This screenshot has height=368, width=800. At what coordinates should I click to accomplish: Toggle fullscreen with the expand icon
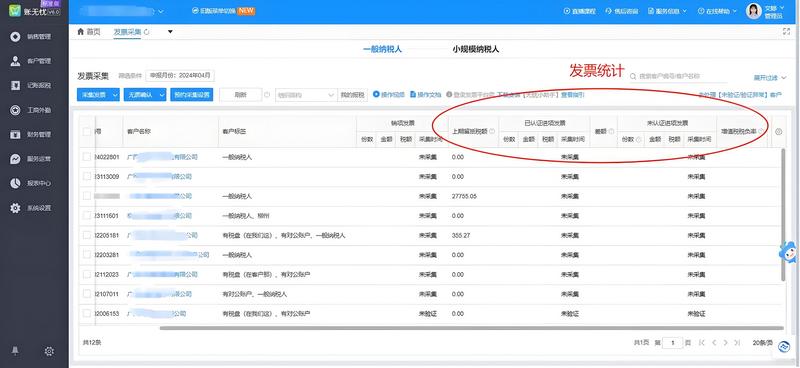pyautogui.click(x=786, y=32)
